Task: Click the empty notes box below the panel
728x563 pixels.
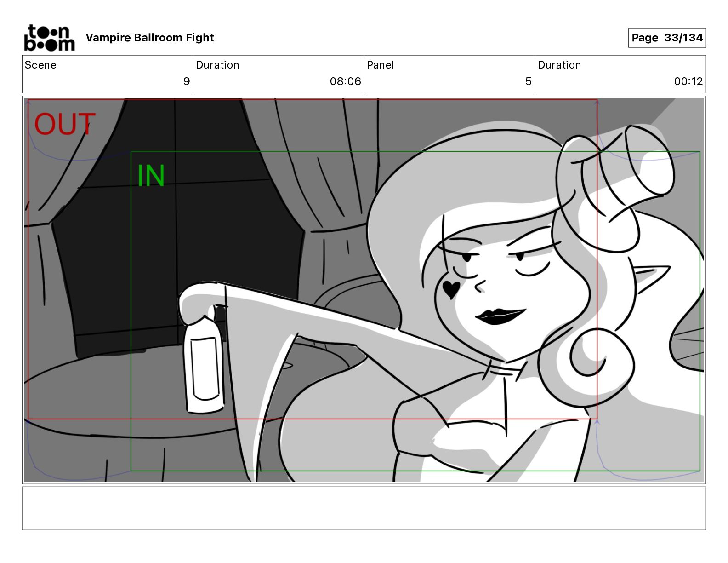Action: click(364, 508)
